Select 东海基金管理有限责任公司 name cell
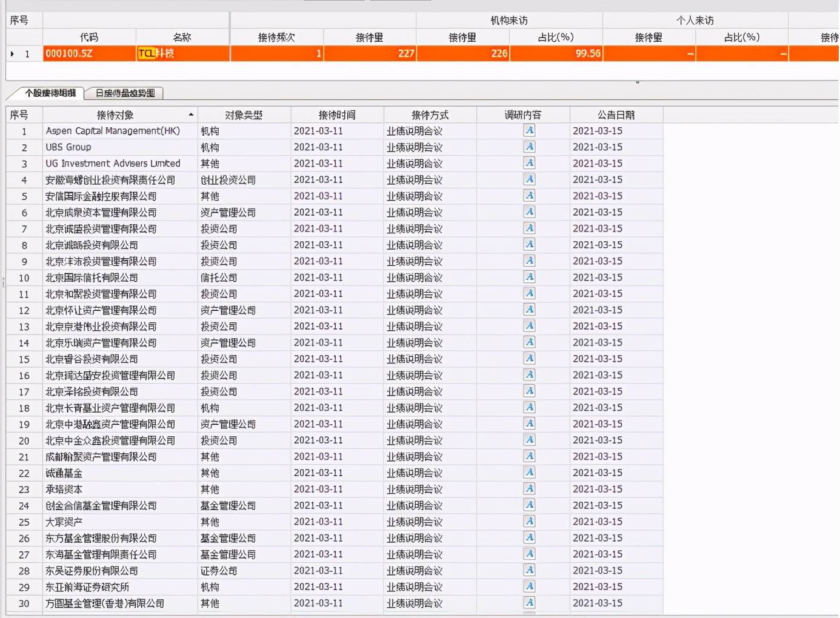This screenshot has height=618, width=840. click(120, 554)
